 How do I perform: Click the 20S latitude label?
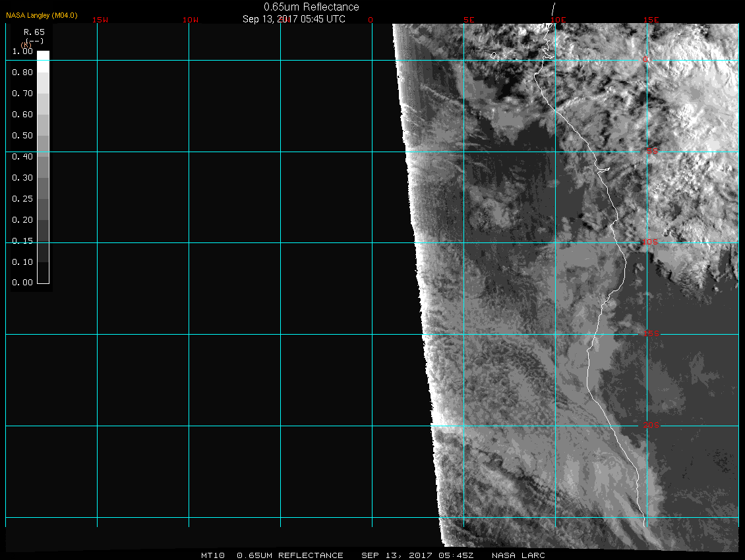click(x=651, y=426)
